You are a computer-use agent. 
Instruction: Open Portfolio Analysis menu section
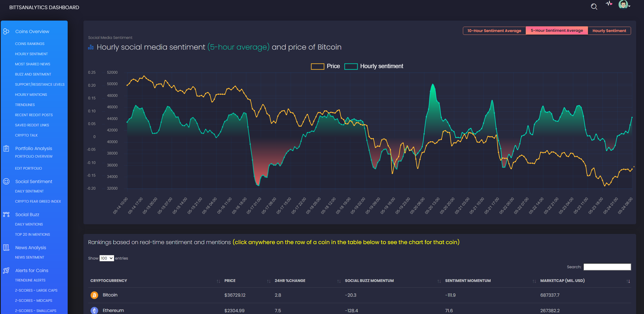pos(34,148)
